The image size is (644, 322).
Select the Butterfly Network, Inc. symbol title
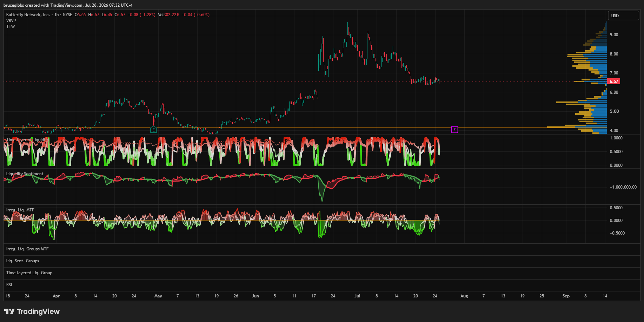(28, 15)
